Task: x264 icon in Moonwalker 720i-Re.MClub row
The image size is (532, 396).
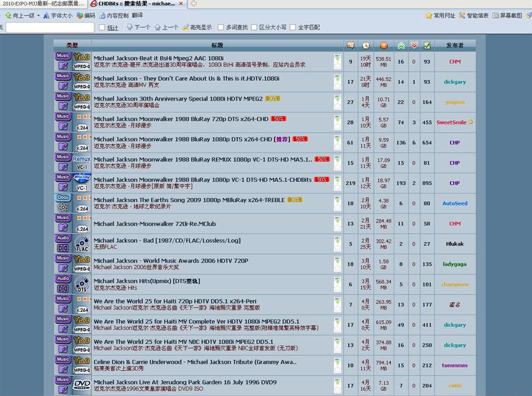Action: pyautogui.click(x=81, y=223)
